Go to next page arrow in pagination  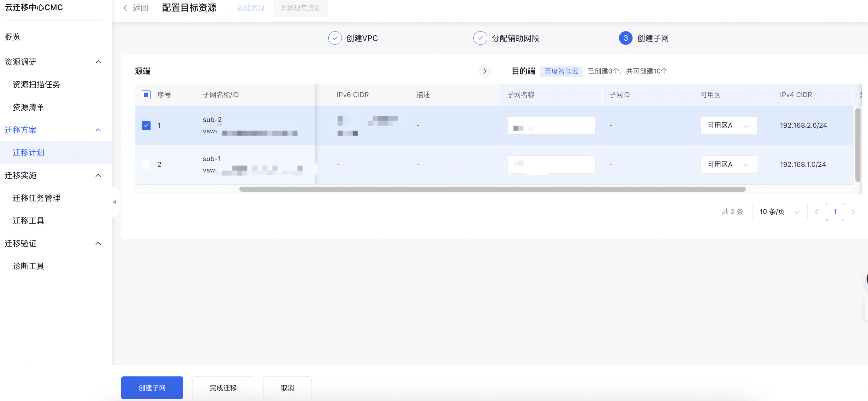point(853,212)
